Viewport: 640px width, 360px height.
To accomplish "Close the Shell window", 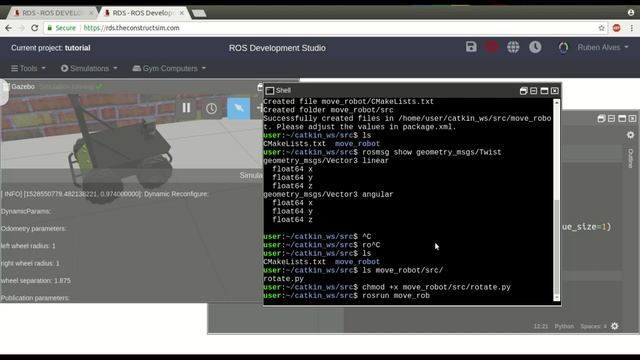I will click(555, 91).
